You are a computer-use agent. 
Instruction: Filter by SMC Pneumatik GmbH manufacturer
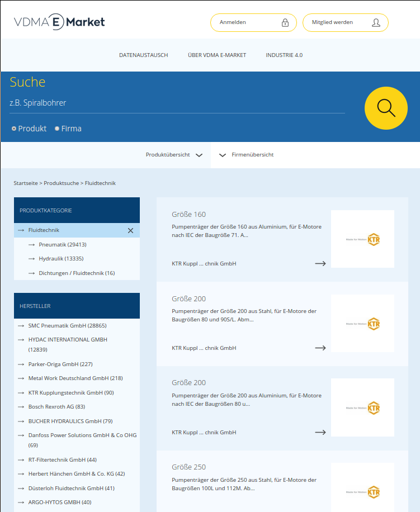coord(67,325)
